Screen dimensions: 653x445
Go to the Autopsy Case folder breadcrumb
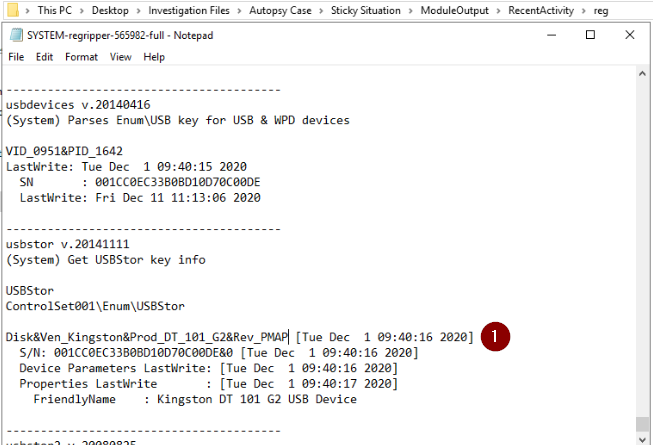pos(287,10)
